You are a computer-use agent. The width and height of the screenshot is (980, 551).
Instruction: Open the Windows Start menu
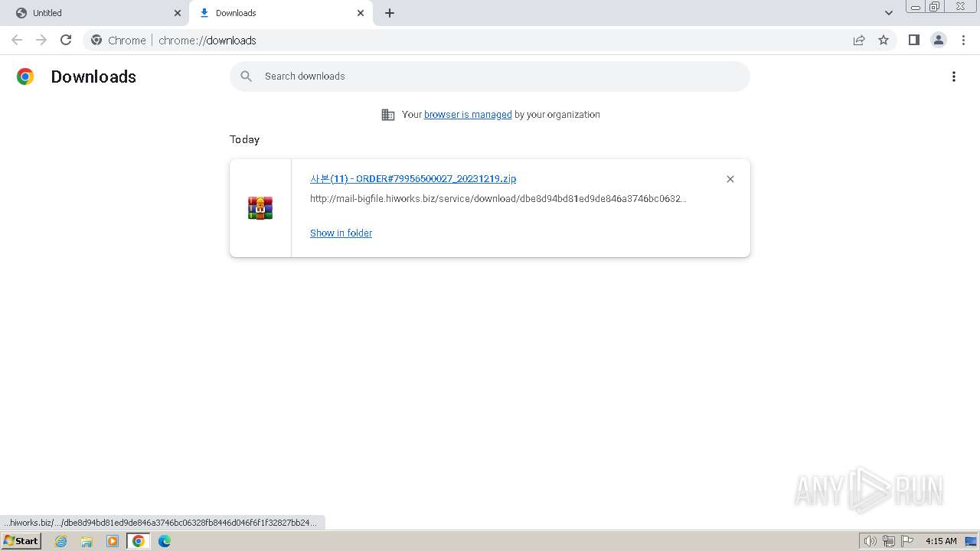tap(21, 541)
